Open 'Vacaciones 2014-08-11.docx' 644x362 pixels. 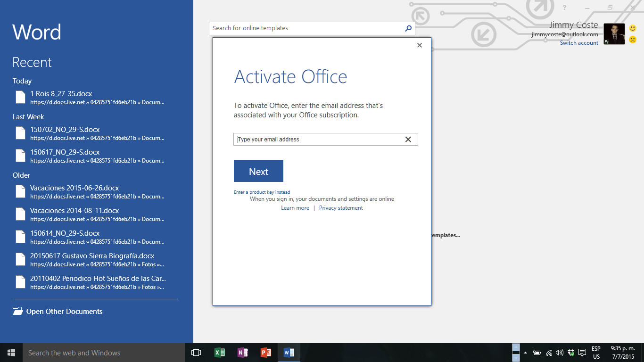(x=96, y=214)
